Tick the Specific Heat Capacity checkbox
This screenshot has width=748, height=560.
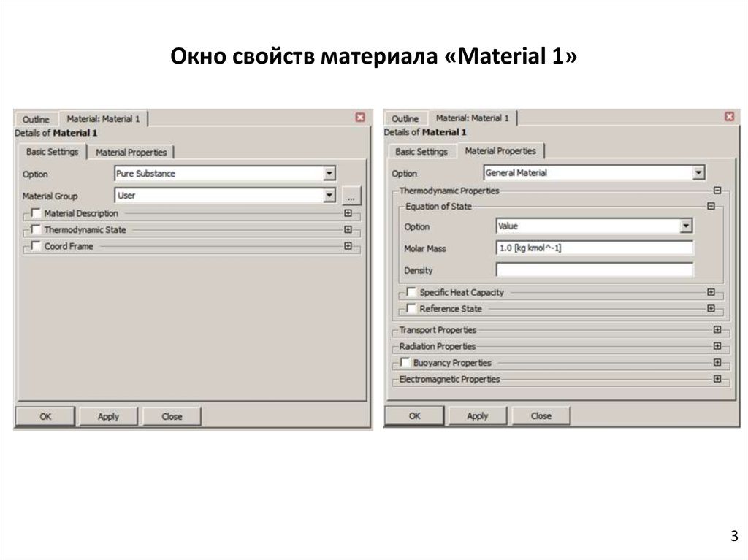coord(411,292)
